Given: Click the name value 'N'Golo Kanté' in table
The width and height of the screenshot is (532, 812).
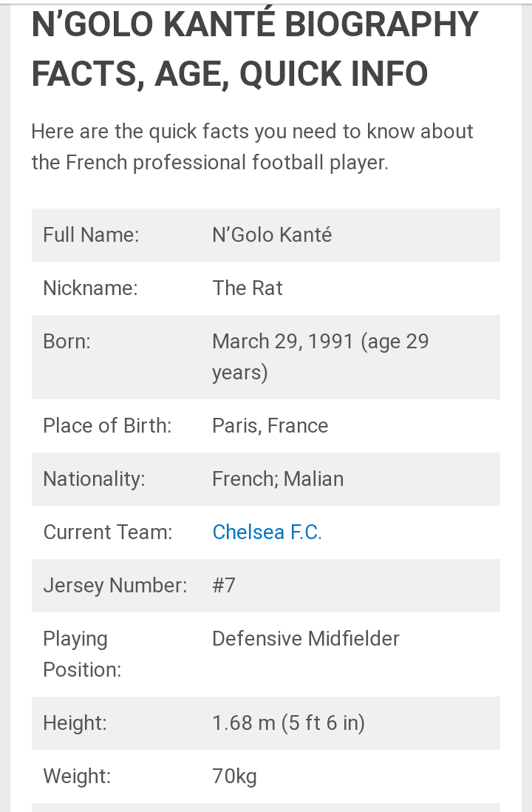Looking at the screenshot, I should pyautogui.click(x=272, y=235).
